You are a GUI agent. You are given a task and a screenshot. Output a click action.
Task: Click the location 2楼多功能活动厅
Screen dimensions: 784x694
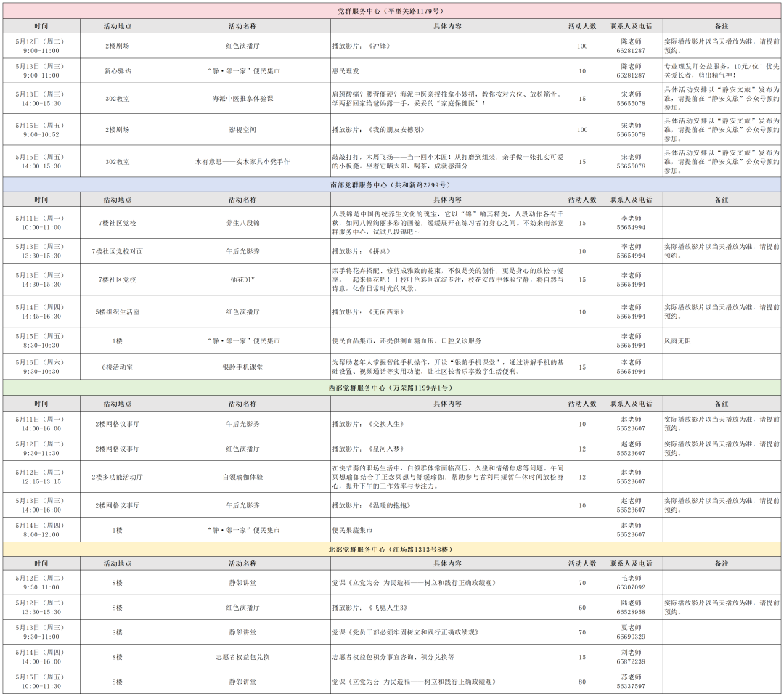click(118, 478)
